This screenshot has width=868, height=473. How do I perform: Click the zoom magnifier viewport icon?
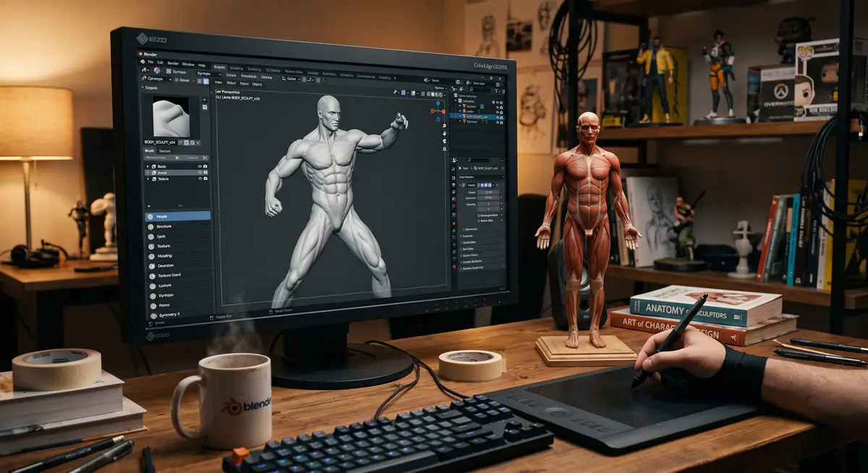click(x=444, y=126)
